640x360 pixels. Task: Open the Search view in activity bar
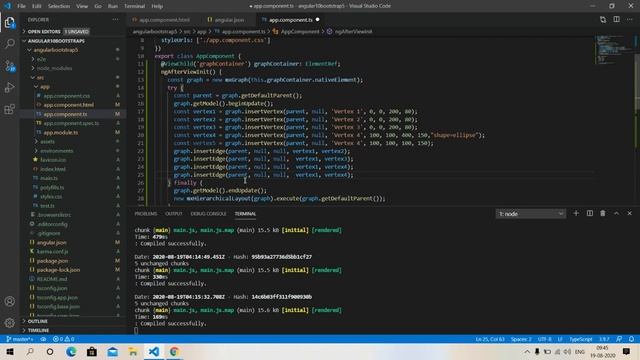[x=10, y=44]
